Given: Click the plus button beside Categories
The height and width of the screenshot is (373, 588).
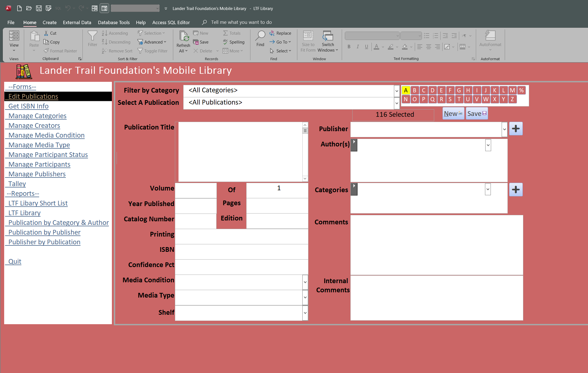Looking at the screenshot, I should (x=516, y=190).
